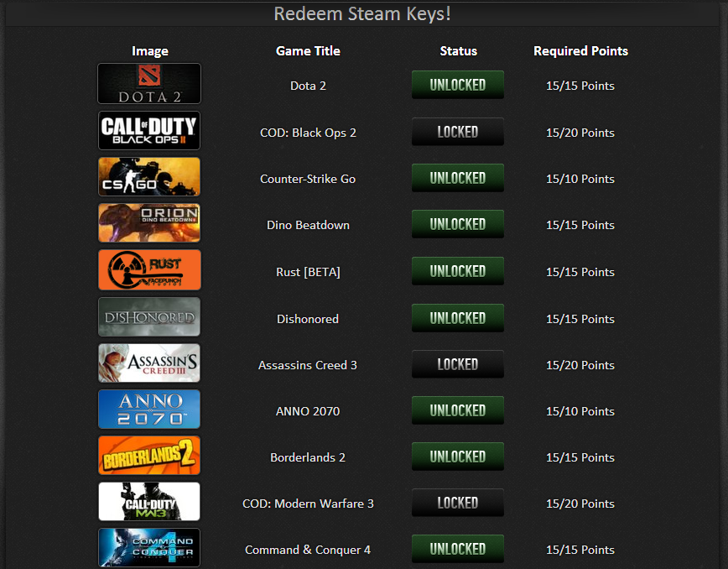Click "15/20 Points" for Modern Warfare 3
728x569 pixels.
[580, 504]
